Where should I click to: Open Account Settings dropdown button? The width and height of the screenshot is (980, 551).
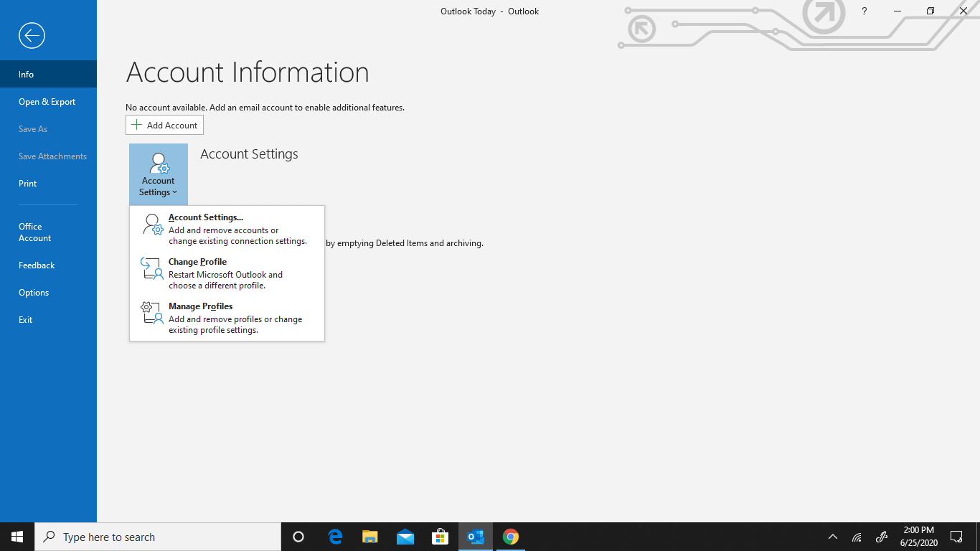point(159,174)
